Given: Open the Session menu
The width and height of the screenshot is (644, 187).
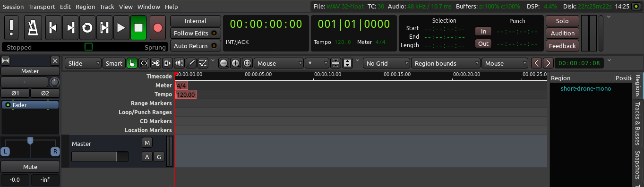Looking at the screenshot, I should [13, 7].
